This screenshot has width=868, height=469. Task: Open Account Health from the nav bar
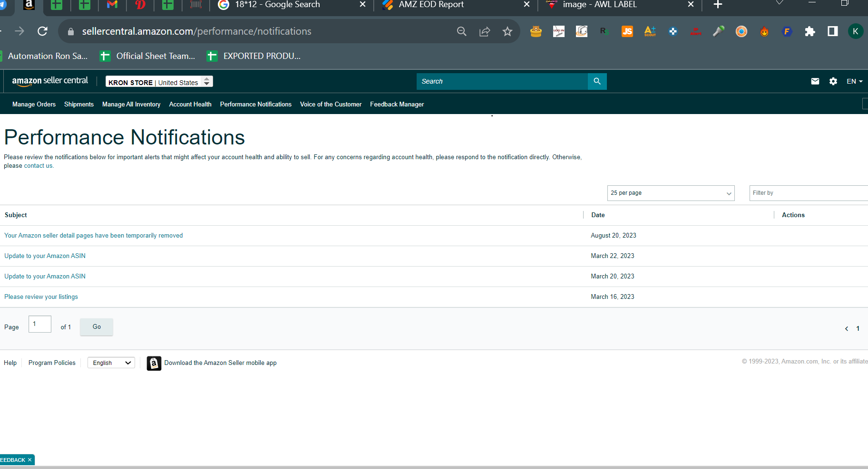tap(190, 105)
